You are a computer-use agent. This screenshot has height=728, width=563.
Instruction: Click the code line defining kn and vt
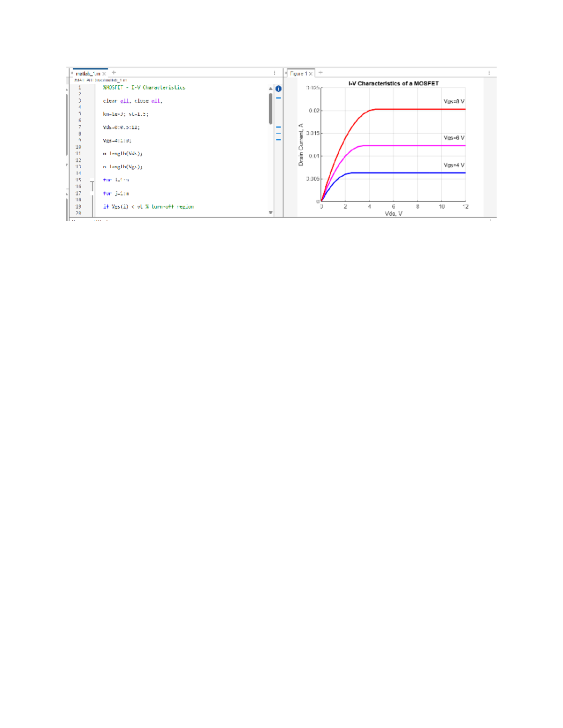click(126, 114)
